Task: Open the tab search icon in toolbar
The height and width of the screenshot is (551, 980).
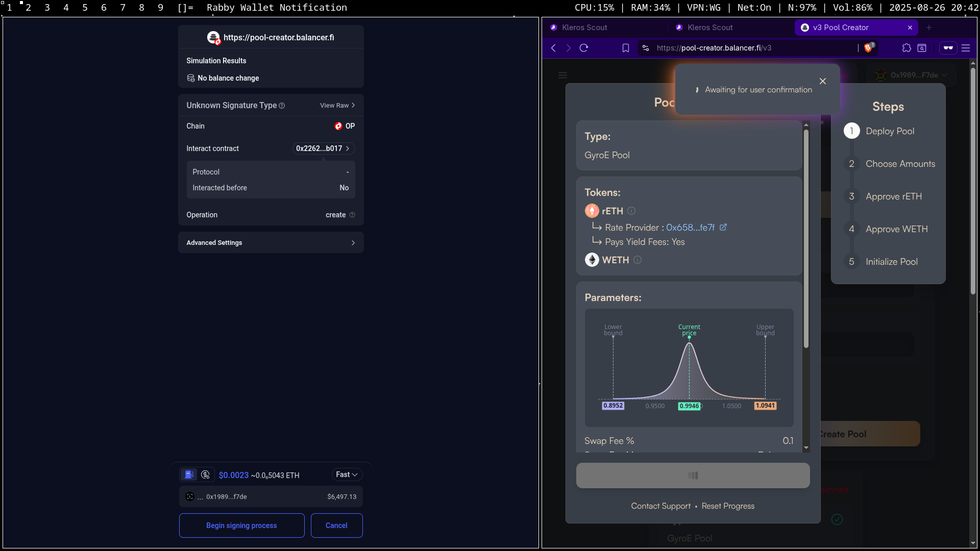Action: (x=922, y=48)
